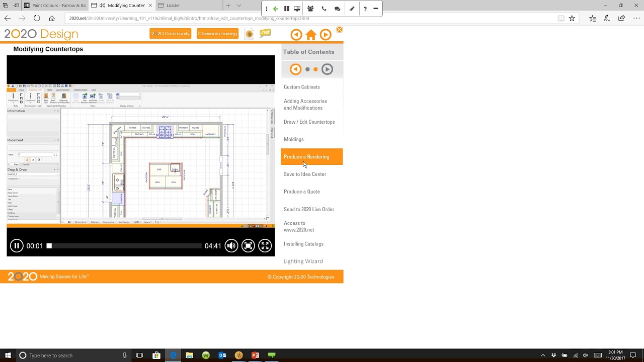Viewport: 644px width, 362px height.
Task: Open Classroom Training button
Action: pyautogui.click(x=217, y=34)
